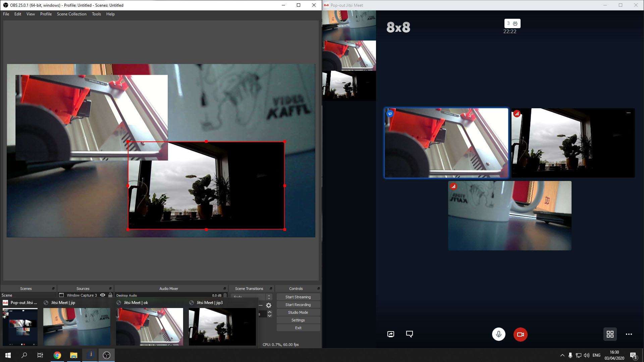
Task: Increase transition duration with up arrow
Action: point(270,312)
